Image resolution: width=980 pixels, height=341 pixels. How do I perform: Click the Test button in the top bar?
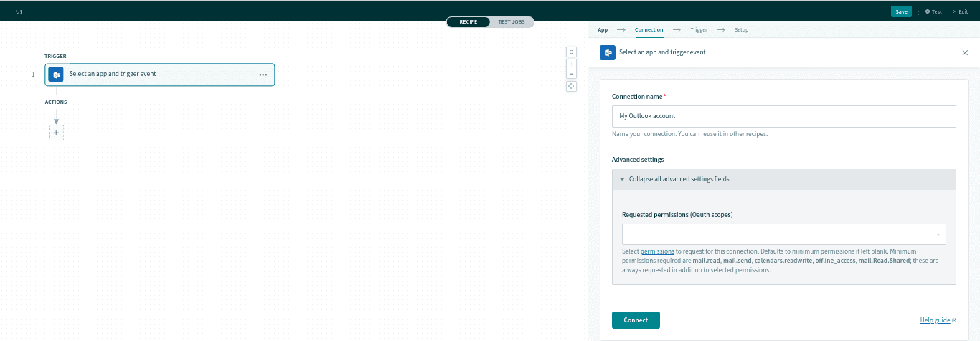[933, 11]
